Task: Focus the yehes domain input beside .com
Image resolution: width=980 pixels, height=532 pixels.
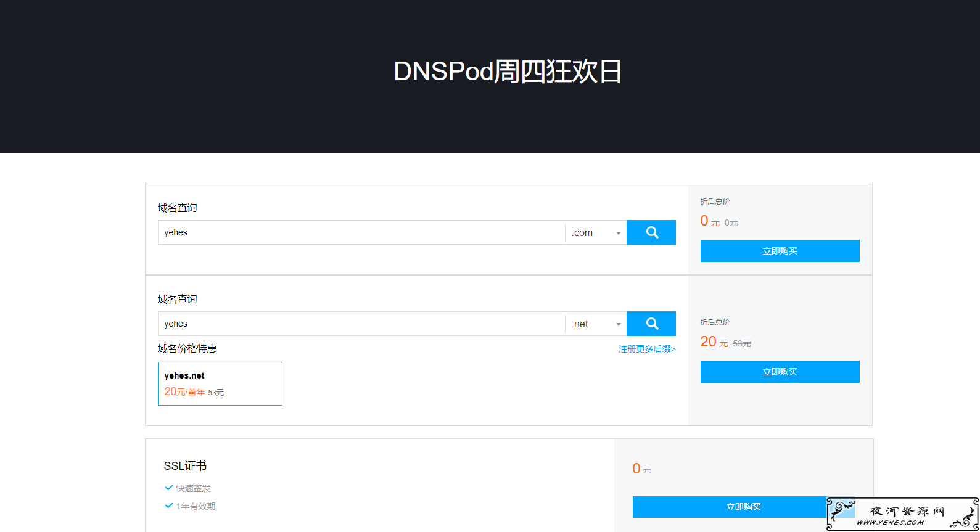Action: pos(361,232)
